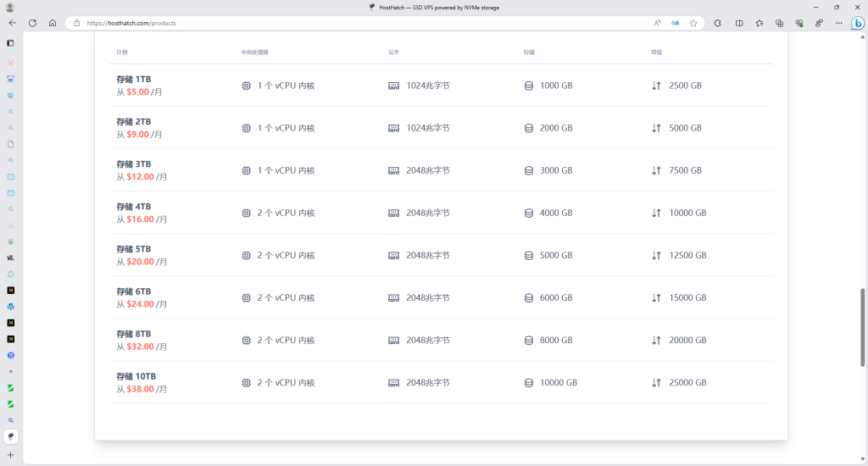The height and width of the screenshot is (466, 868).
Task: Refresh the HostHatch products page
Action: pyautogui.click(x=32, y=23)
